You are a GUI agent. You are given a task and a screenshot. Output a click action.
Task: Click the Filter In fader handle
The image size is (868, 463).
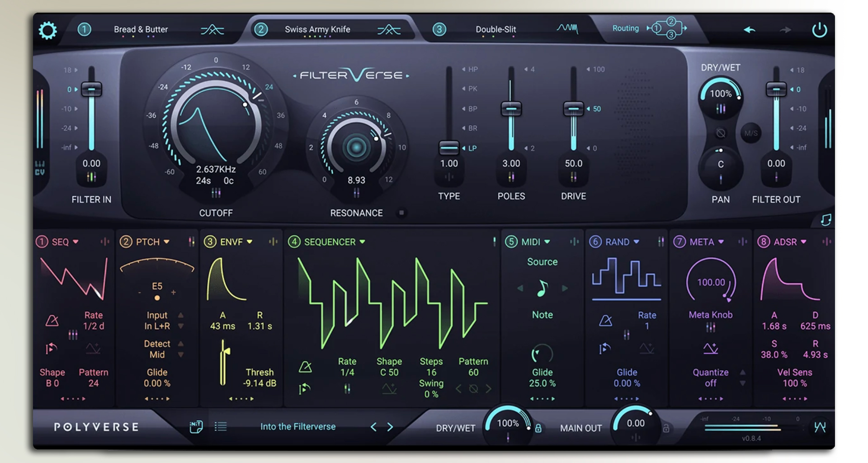(x=91, y=89)
